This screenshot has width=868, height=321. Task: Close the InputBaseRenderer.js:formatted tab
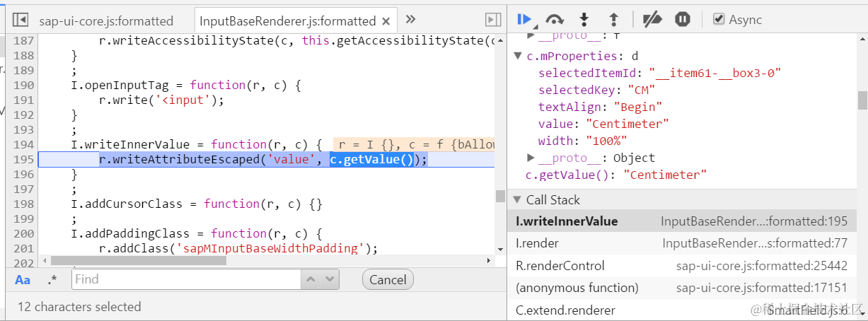386,21
